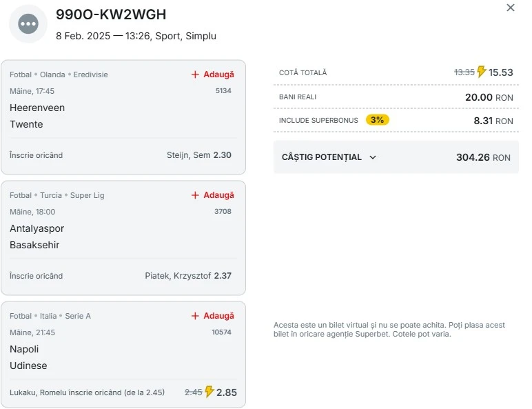532x409 pixels.
Task: Click the Fotbal Olanda Eredivisie breadcrumb
Action: point(59,74)
